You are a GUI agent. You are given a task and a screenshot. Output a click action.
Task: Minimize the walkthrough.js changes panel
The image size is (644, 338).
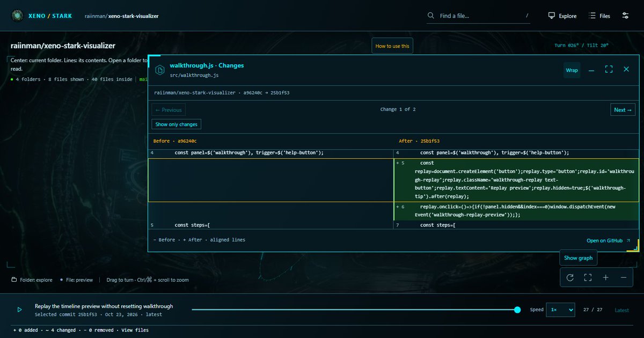pyautogui.click(x=591, y=70)
